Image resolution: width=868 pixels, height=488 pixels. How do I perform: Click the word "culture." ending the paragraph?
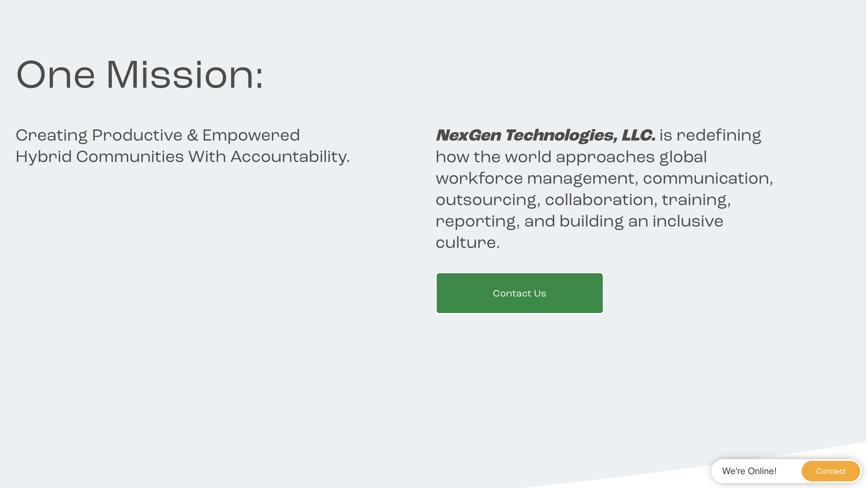pos(468,243)
